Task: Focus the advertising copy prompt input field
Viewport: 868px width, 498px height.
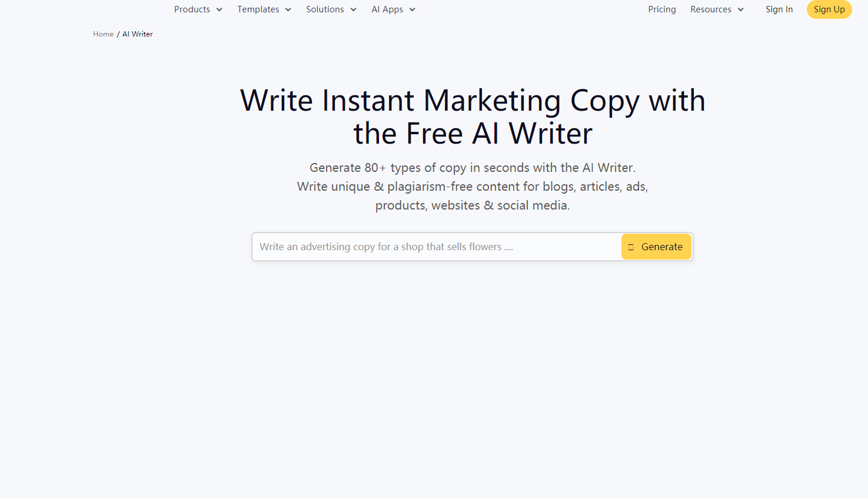Action: pos(435,247)
